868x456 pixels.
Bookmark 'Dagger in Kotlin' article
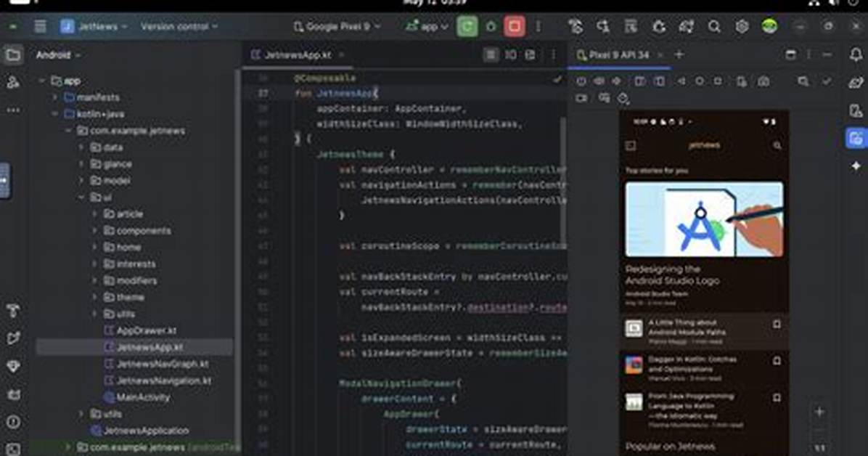pyautogui.click(x=777, y=361)
